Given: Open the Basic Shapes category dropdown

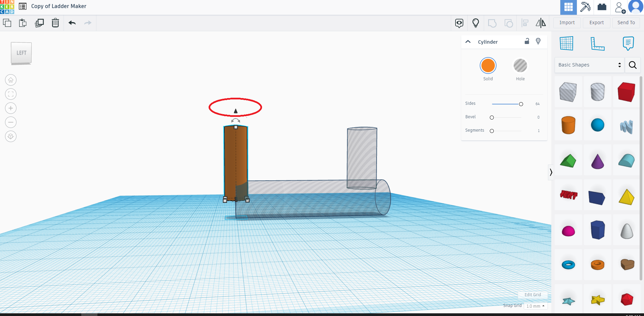Looking at the screenshot, I should [x=589, y=65].
